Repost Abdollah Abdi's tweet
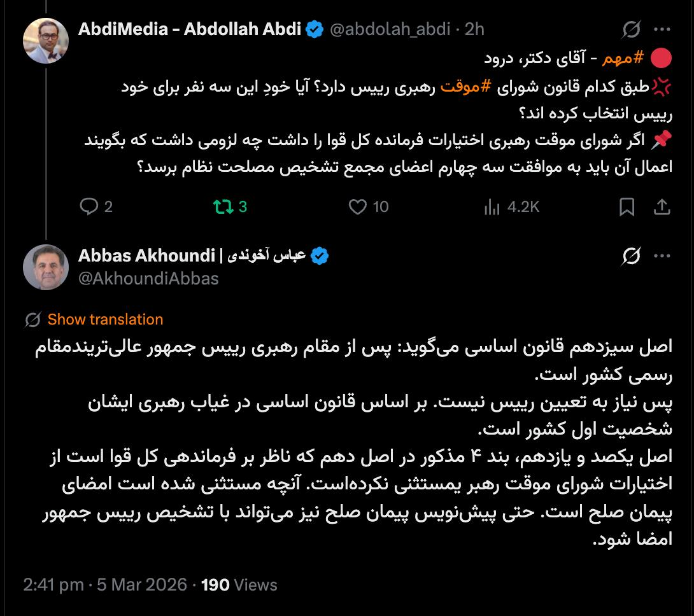This screenshot has height=616, width=694. 223,206
